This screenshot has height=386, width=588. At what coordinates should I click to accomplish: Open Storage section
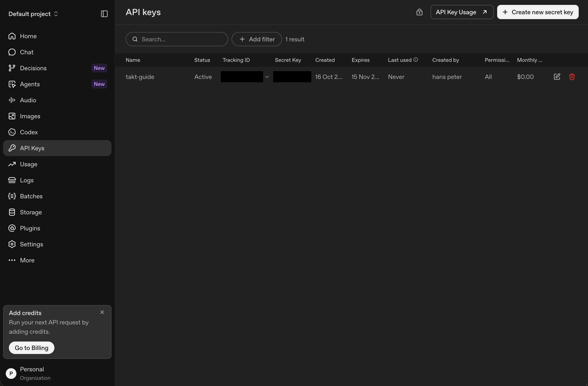click(57, 212)
